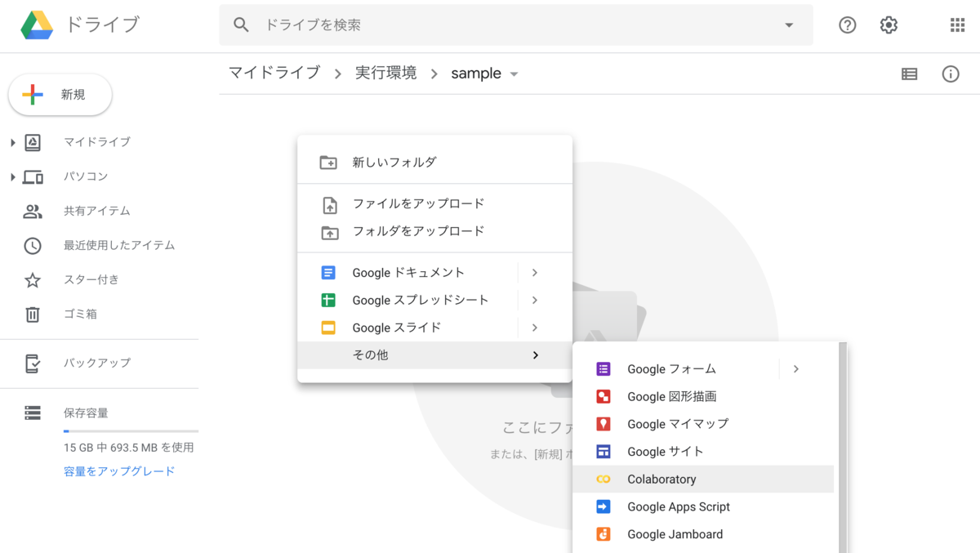Screen dimensions: 980x553
Task: Switch to list view icon
Action: [909, 74]
